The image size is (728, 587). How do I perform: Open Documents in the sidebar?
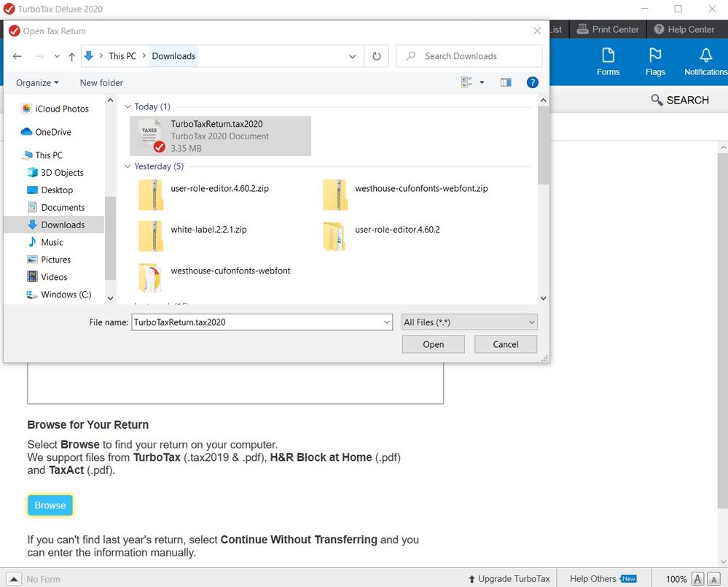(55, 207)
